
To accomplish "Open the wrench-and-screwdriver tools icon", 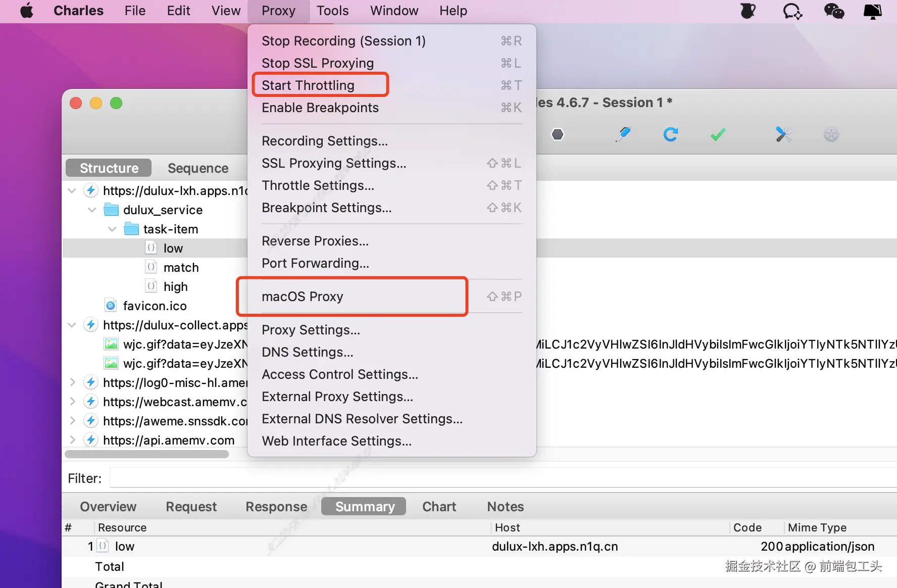I will 783,134.
